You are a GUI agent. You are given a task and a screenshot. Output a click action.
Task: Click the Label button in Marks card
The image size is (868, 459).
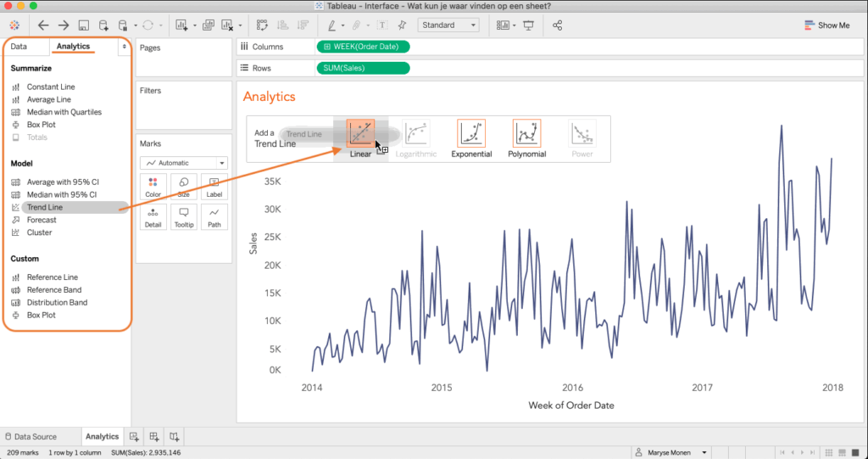[214, 187]
